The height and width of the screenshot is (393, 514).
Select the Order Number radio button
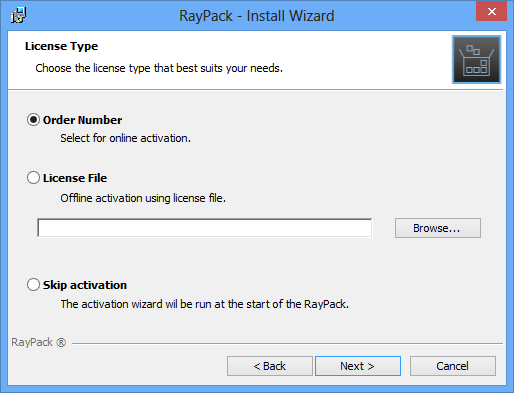tap(33, 120)
